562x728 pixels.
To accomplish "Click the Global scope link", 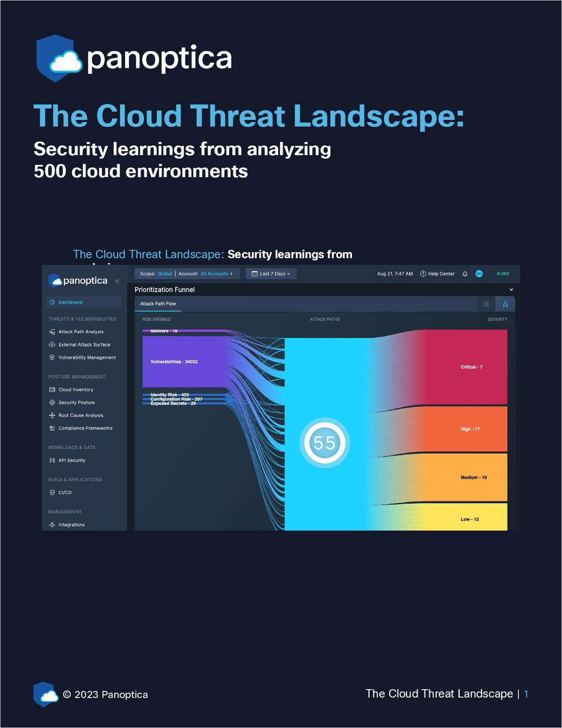I will (x=164, y=274).
